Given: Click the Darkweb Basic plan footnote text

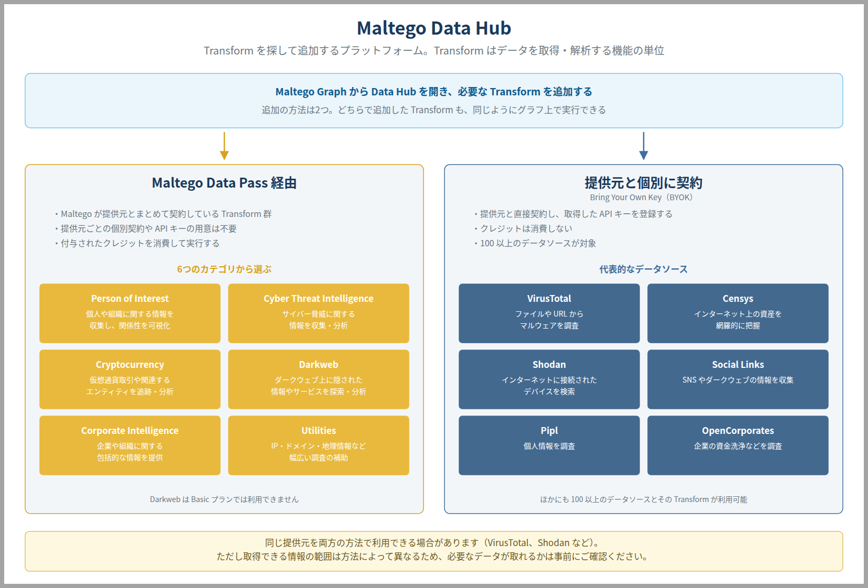Looking at the screenshot, I should [x=224, y=499].
